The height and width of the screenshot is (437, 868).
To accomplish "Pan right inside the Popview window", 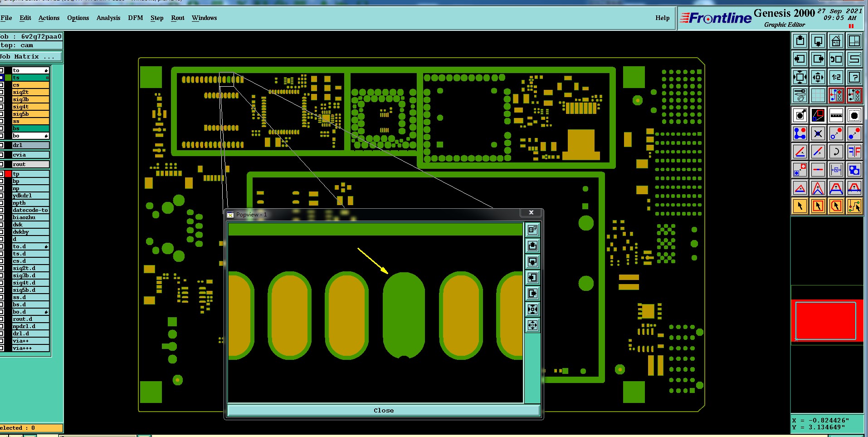I will [532, 293].
